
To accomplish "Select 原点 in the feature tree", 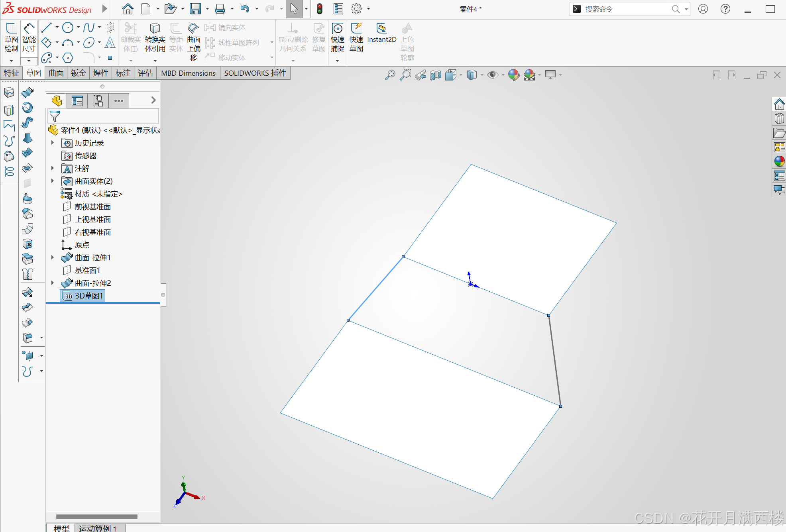I will pos(75,245).
